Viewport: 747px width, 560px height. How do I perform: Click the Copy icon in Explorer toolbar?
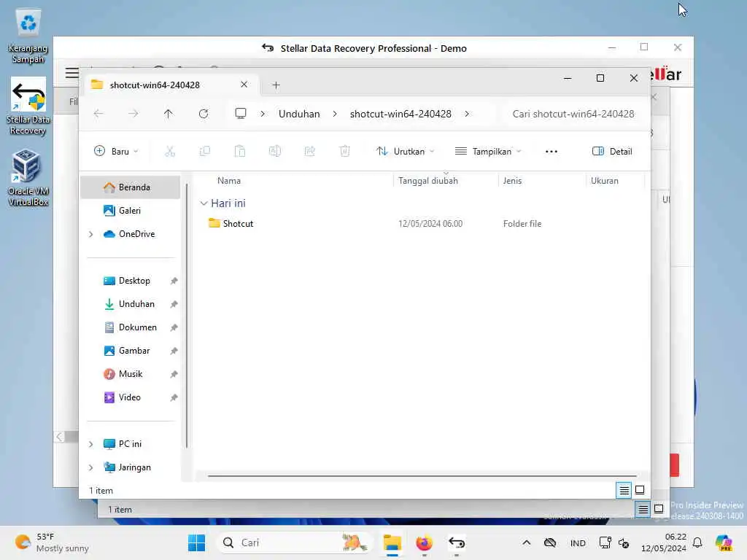(205, 152)
